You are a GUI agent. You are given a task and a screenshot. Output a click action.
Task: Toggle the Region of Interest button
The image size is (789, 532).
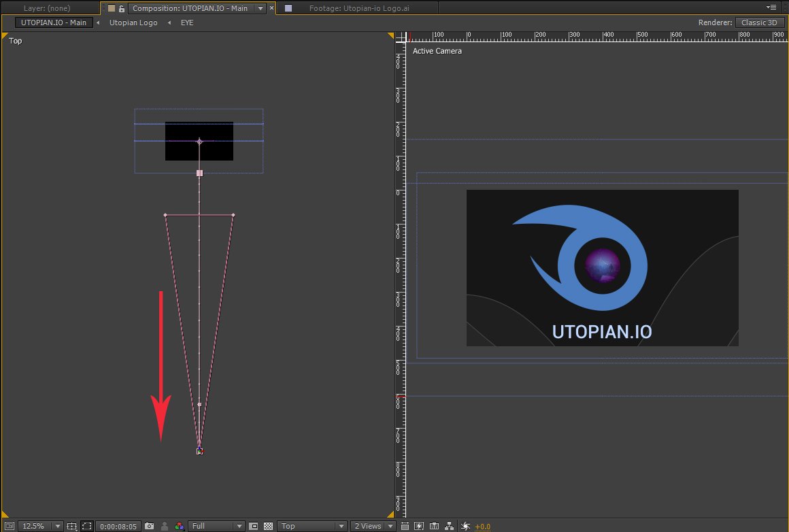click(254, 526)
